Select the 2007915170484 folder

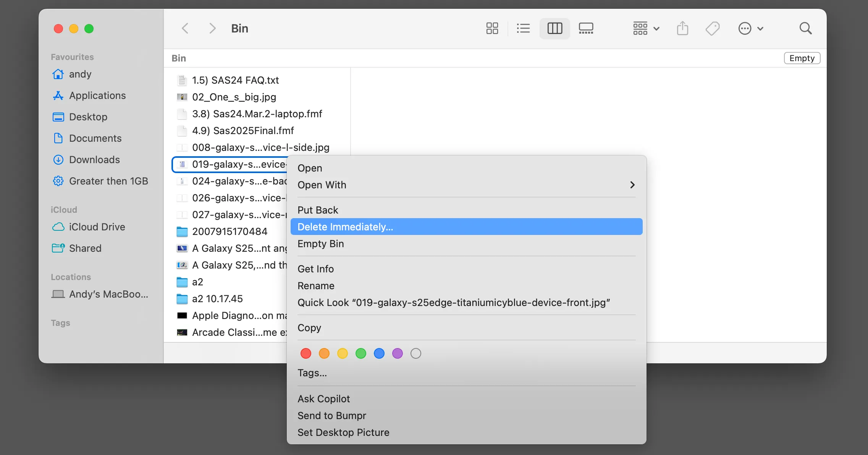tap(230, 232)
